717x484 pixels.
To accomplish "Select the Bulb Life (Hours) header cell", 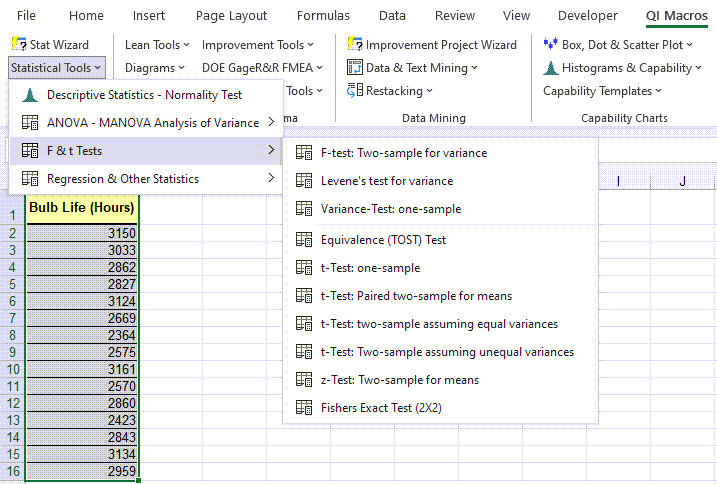I will 82,209.
